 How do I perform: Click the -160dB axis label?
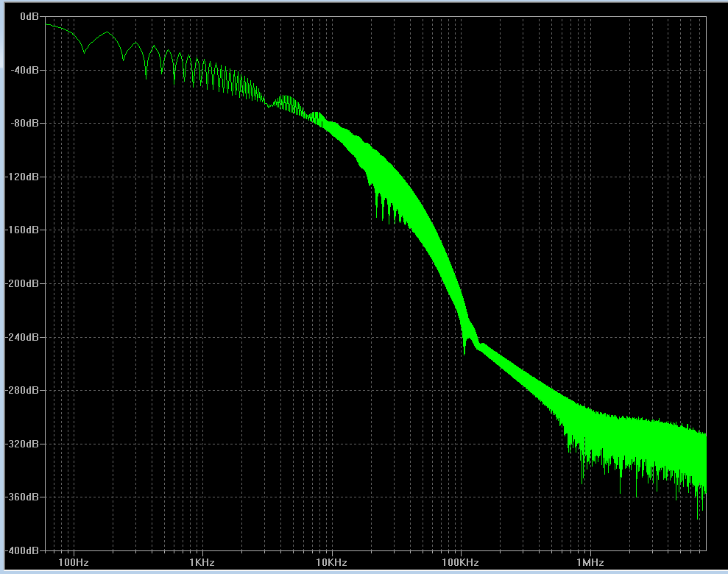[x=22, y=230]
